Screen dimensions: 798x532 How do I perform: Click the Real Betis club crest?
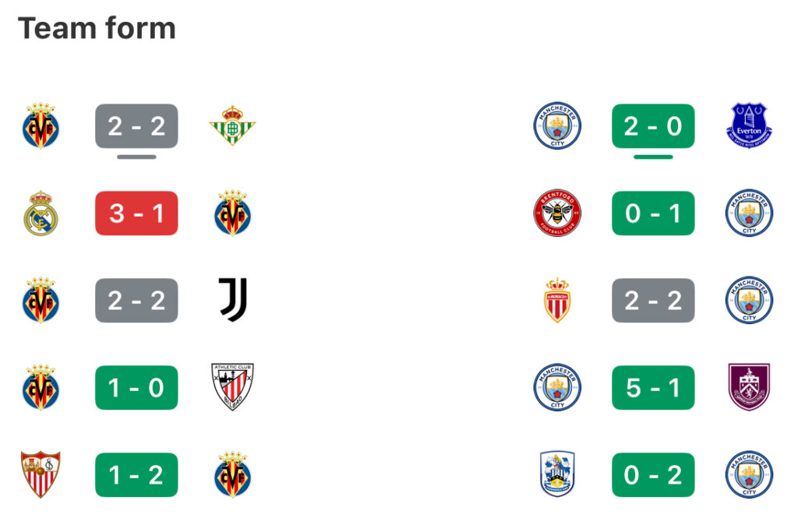(x=232, y=125)
